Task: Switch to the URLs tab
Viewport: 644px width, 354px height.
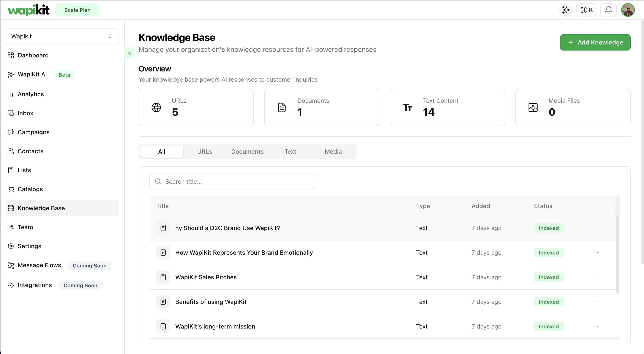Action: 204,152
